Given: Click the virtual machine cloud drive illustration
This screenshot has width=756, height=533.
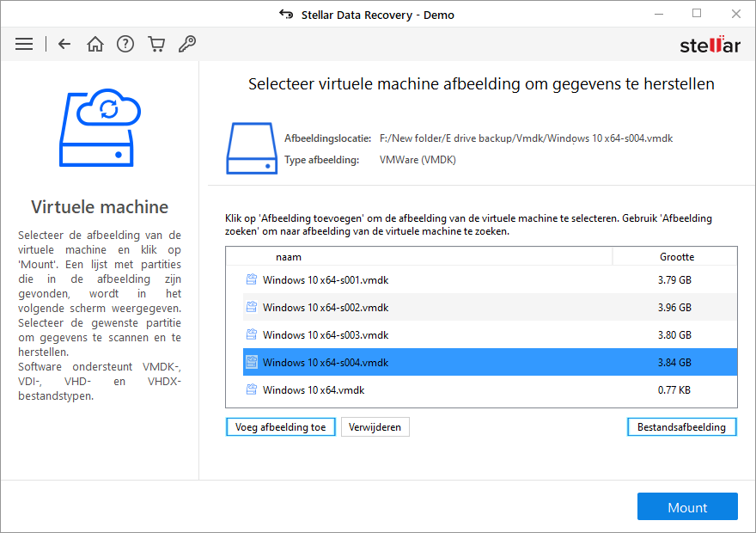Looking at the screenshot, I should [101, 128].
